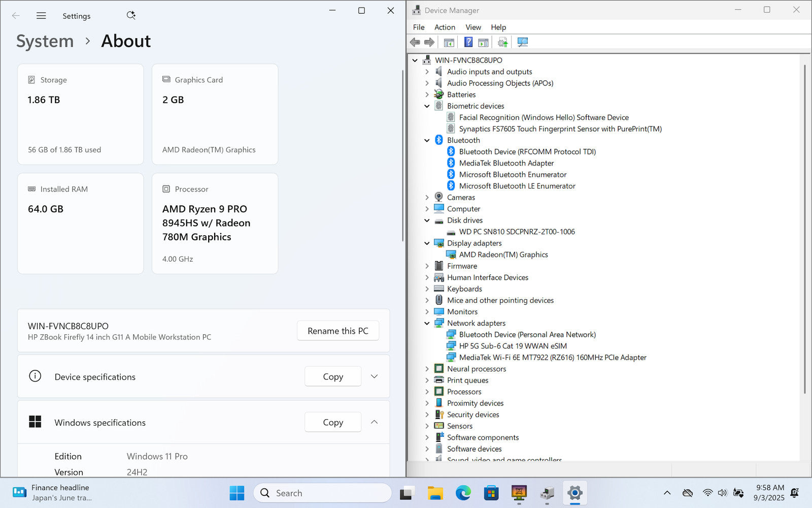
Task: Select Synaptics FS7605 Touch Fingerprint Sensor
Action: 560,129
